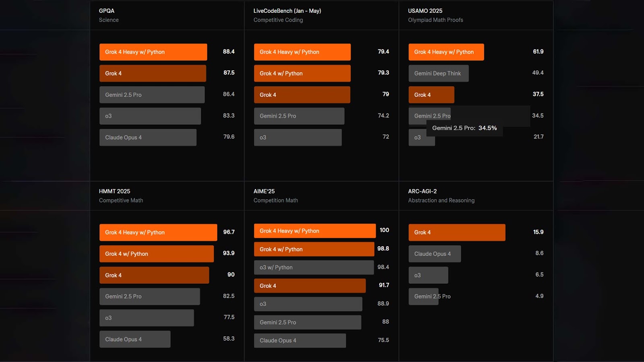Viewport: 644px width, 362px height.
Task: Click the Grok 4 bar in AIME'25
Action: click(310, 286)
